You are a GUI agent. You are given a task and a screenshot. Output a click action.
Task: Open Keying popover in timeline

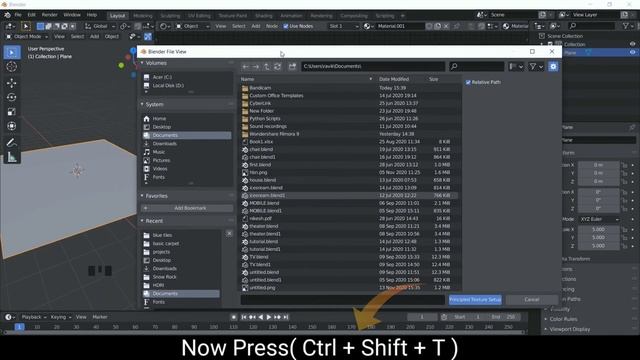coord(60,317)
